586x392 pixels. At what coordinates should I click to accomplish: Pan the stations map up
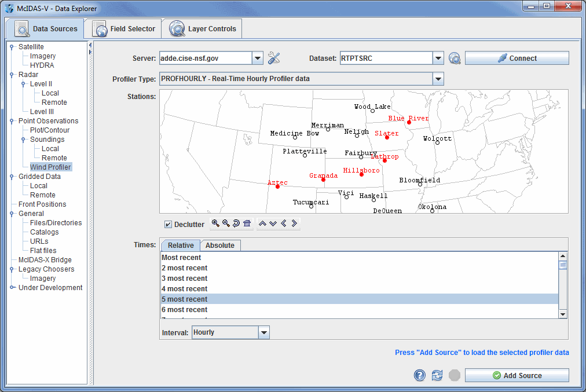(x=262, y=223)
